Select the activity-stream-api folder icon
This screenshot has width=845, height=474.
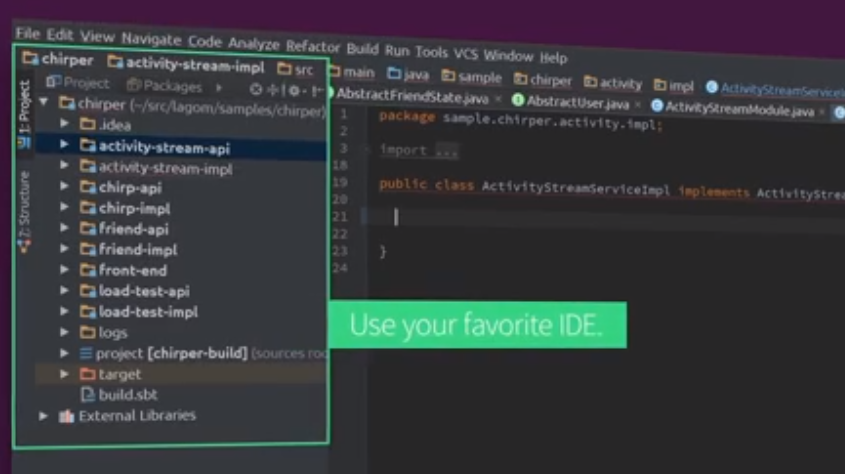point(87,145)
